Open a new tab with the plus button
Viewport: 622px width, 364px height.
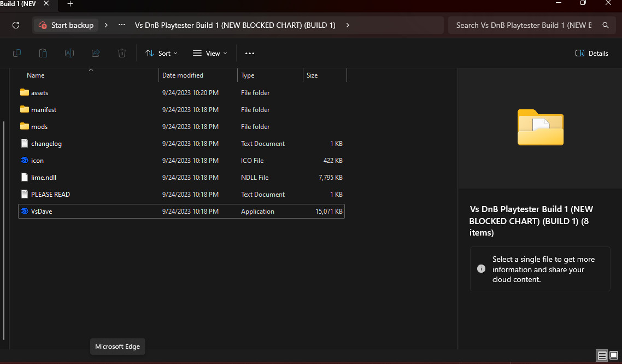tap(70, 5)
